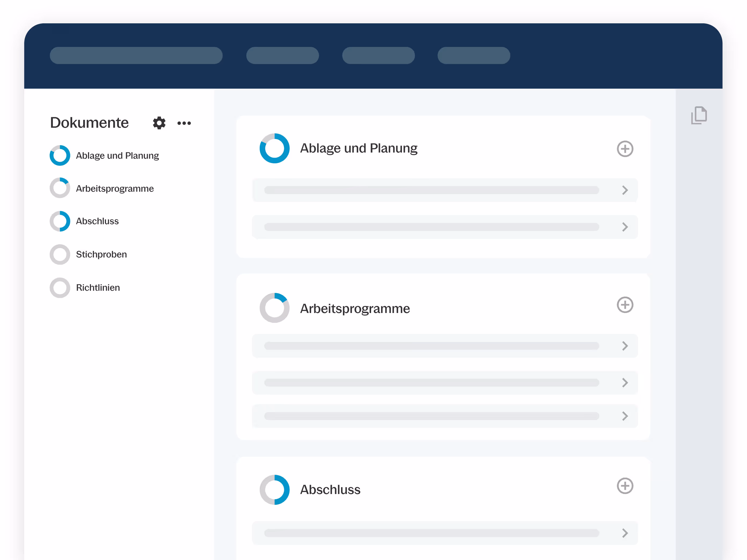Add item to Abschluss section
747x560 pixels.
click(x=625, y=486)
